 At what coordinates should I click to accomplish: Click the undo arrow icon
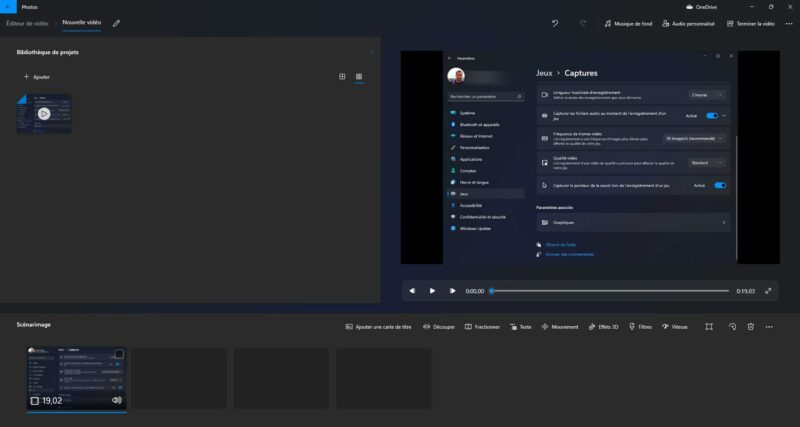[x=555, y=23]
